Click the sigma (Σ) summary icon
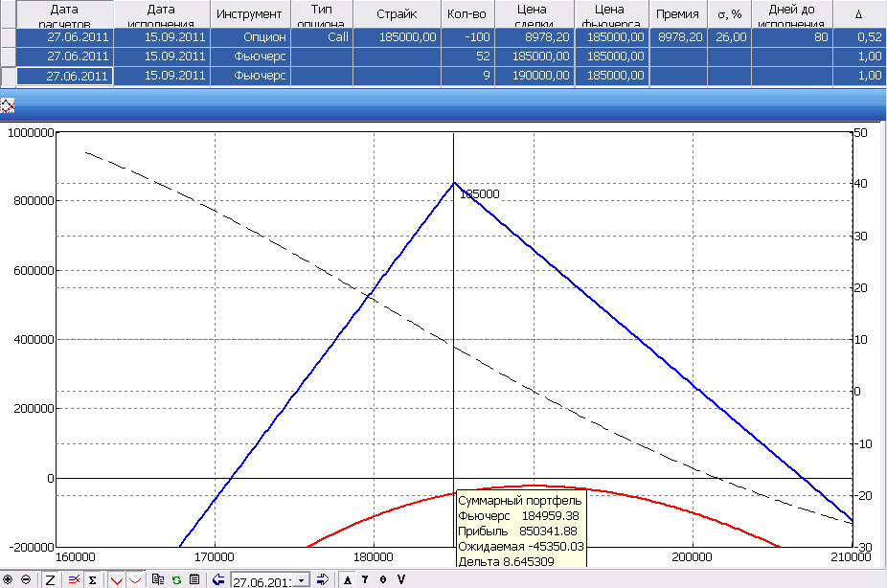 click(91, 579)
